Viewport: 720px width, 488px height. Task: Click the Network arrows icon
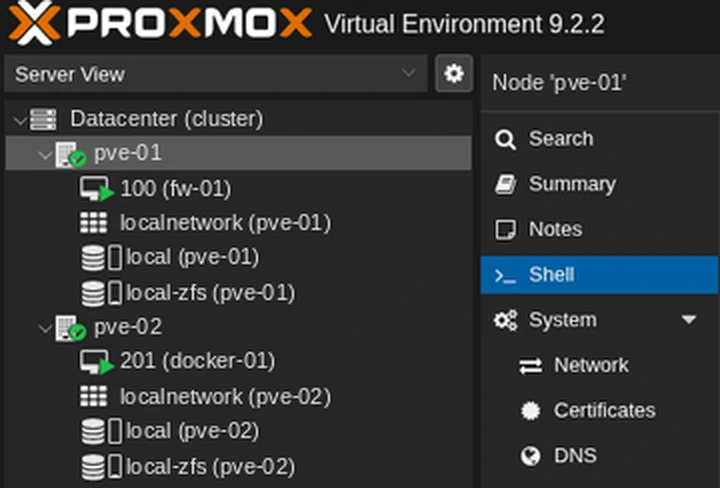click(530, 366)
